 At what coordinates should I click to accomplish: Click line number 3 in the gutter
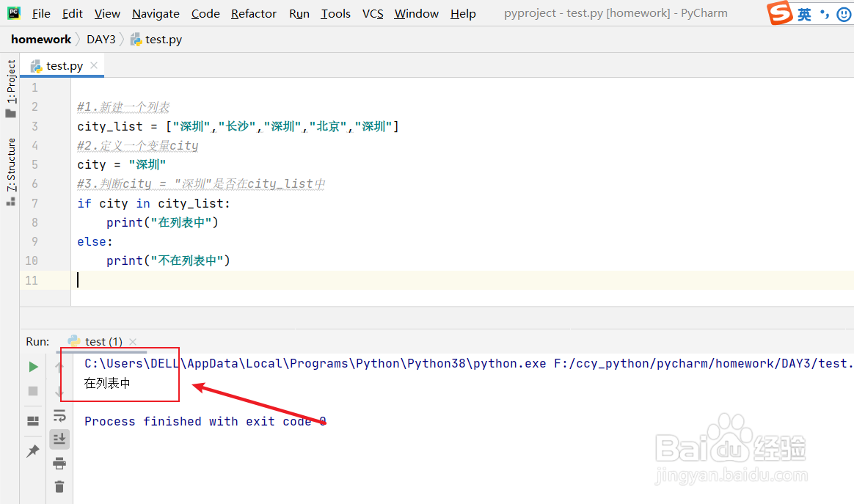[x=35, y=126]
